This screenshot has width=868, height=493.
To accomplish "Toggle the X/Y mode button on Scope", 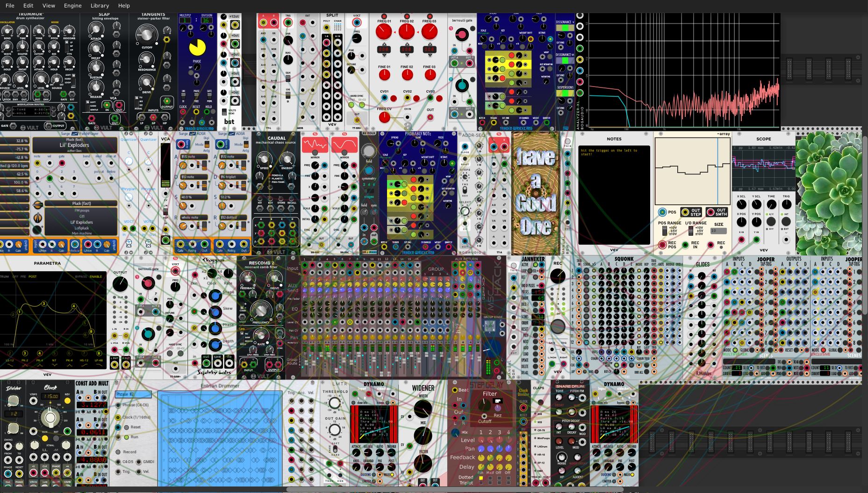I will [772, 221].
